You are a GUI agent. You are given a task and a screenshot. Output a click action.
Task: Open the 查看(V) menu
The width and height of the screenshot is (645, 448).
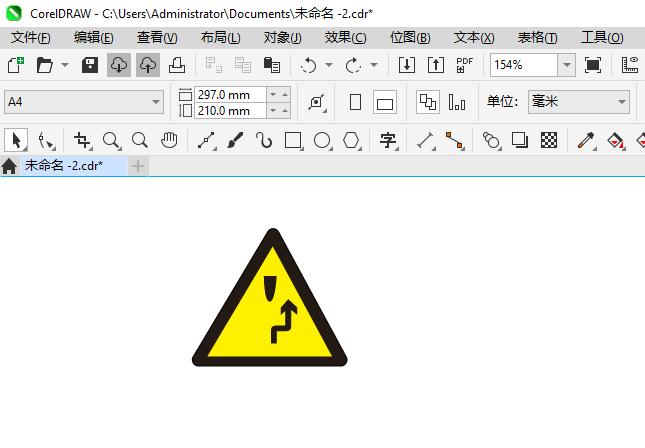click(x=157, y=38)
